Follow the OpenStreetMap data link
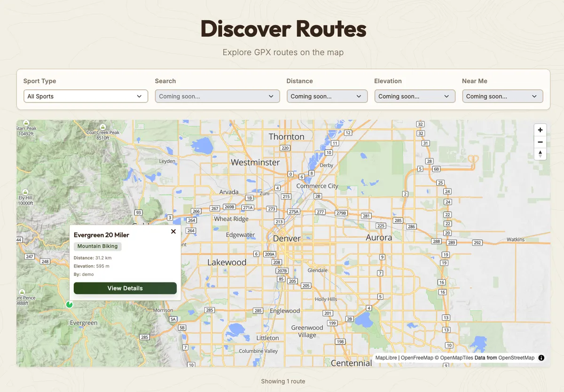This screenshot has width=564, height=392. pos(516,358)
